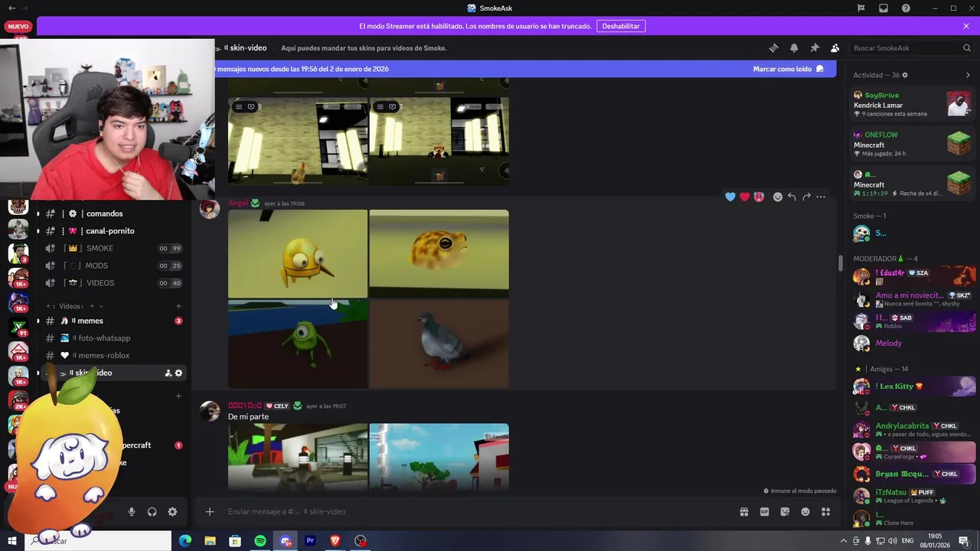Image resolution: width=980 pixels, height=551 pixels.
Task: Open ONEFLOW Minecraft activity card
Action: tap(913, 144)
